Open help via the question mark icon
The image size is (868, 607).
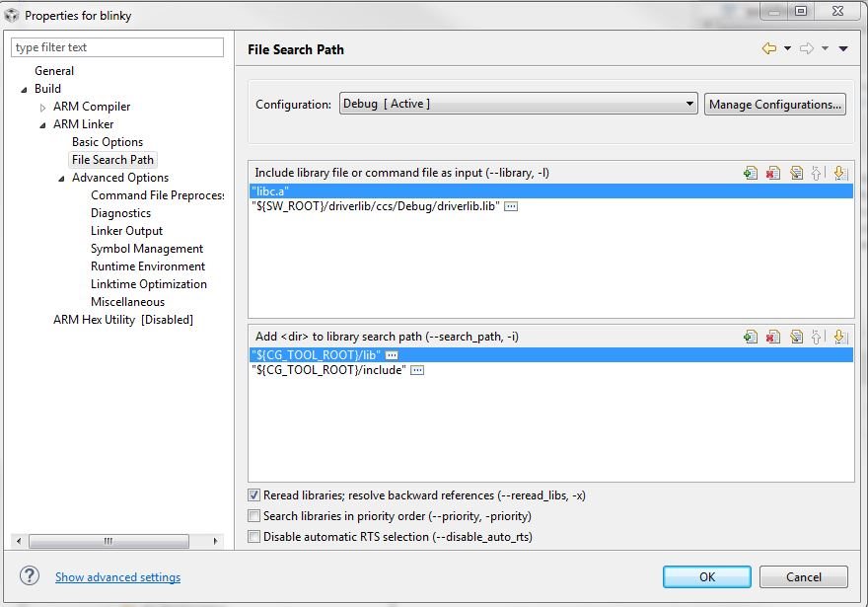pos(30,576)
